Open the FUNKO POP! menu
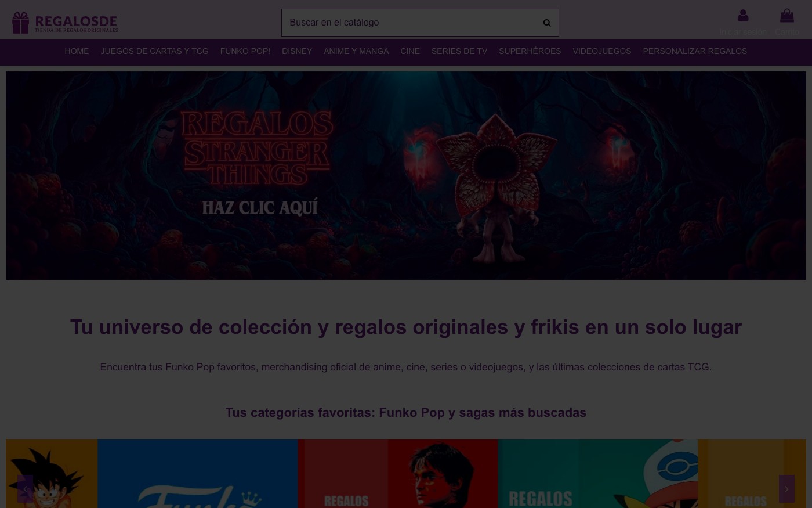Screen dimensions: 812x508 pyautogui.click(x=245, y=51)
